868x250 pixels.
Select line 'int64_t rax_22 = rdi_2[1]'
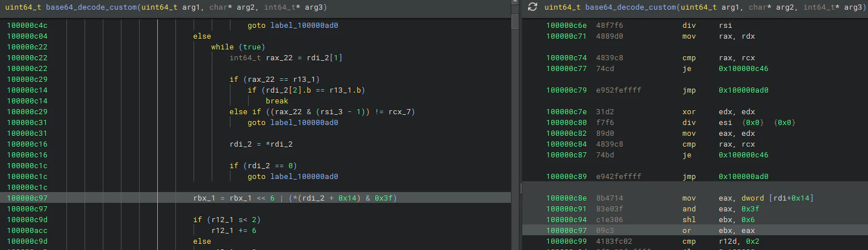(x=286, y=58)
